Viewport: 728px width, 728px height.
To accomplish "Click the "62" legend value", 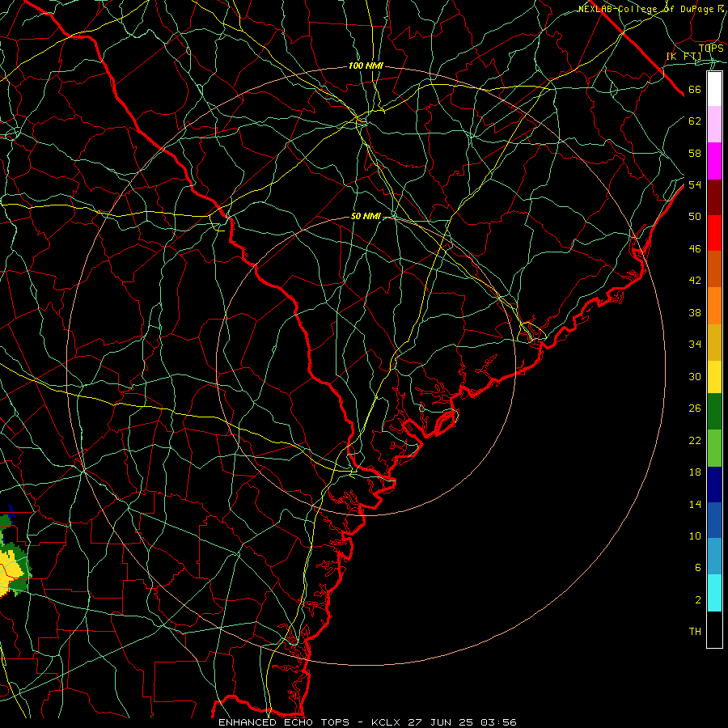I will (695, 121).
